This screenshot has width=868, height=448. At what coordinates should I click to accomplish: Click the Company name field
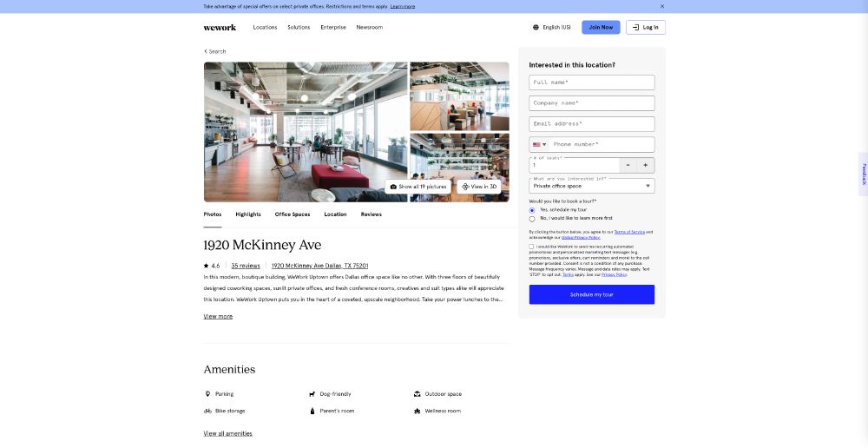coord(592,103)
